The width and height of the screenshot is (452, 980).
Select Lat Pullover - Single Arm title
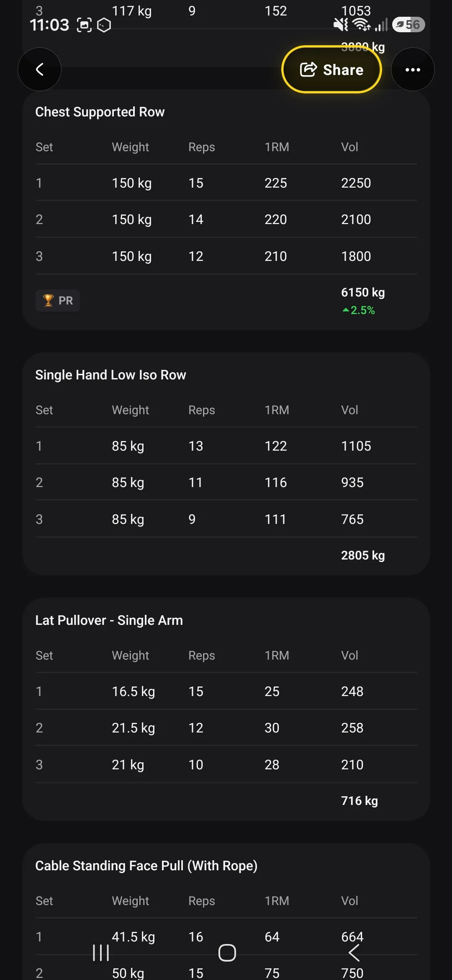[109, 620]
